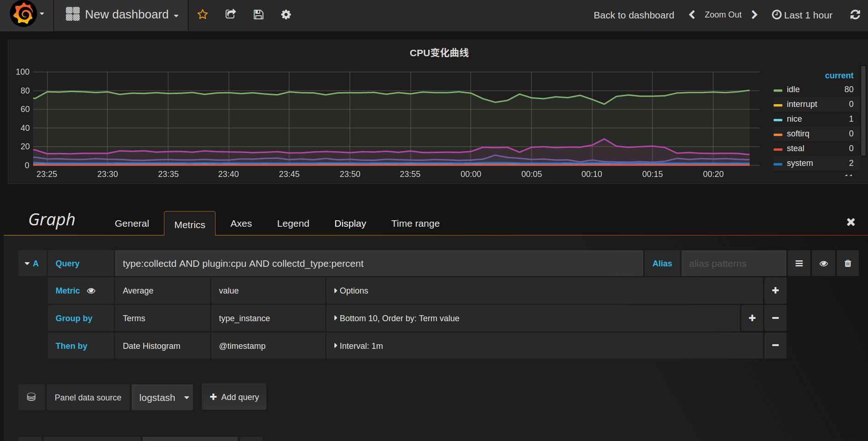Close the Graph panel editor
This screenshot has height=441, width=868.
851,222
